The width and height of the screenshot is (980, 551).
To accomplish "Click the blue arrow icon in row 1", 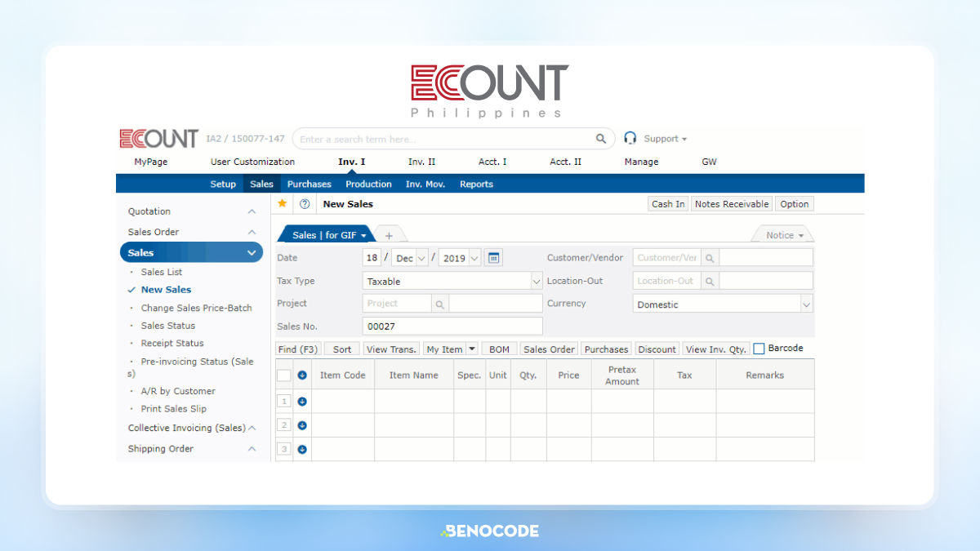I will 302,401.
